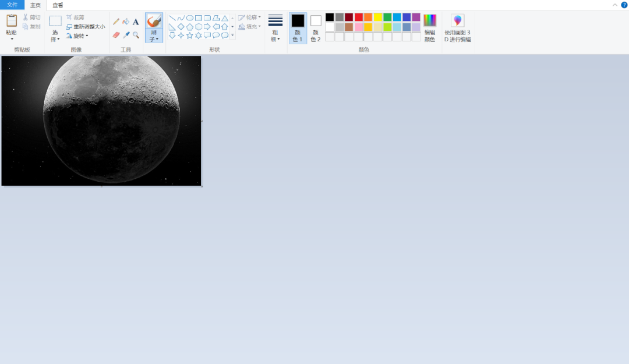Click the Paste clipboard icon
629x364 pixels.
pos(12,21)
